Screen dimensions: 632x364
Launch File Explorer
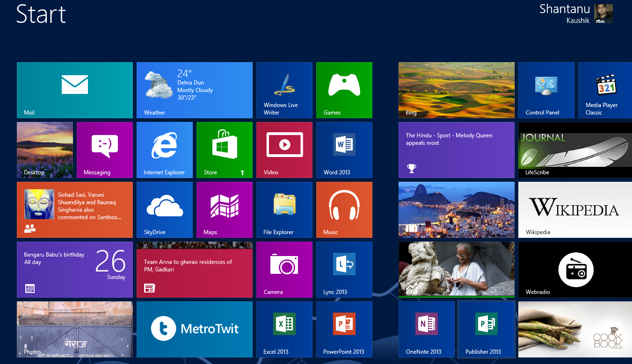284,210
